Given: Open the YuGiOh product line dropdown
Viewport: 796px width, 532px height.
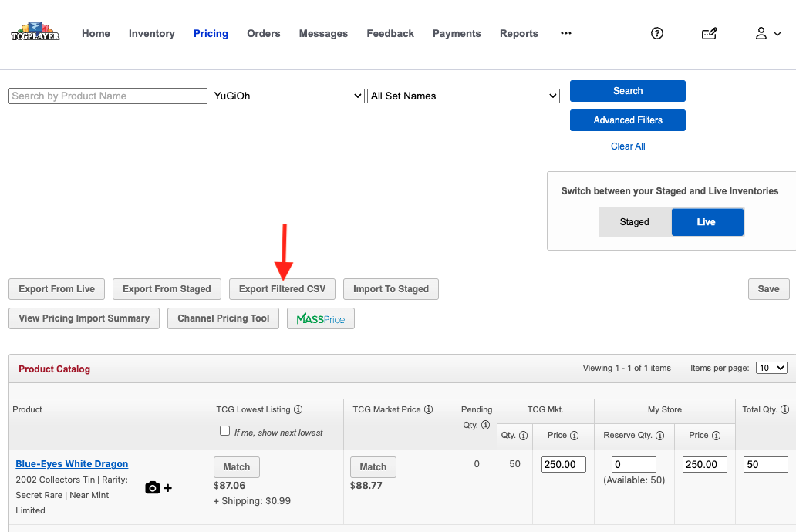Looking at the screenshot, I should (x=288, y=96).
